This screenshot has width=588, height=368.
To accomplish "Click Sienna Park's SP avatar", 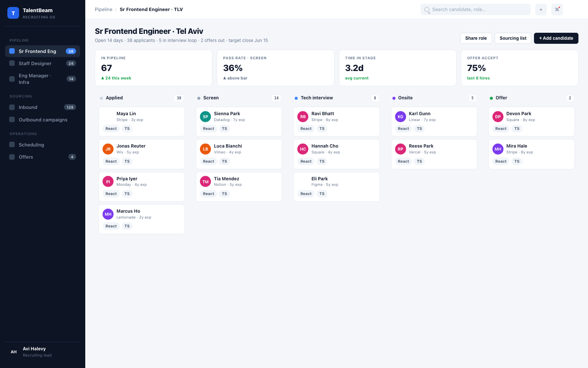I will coord(205,117).
